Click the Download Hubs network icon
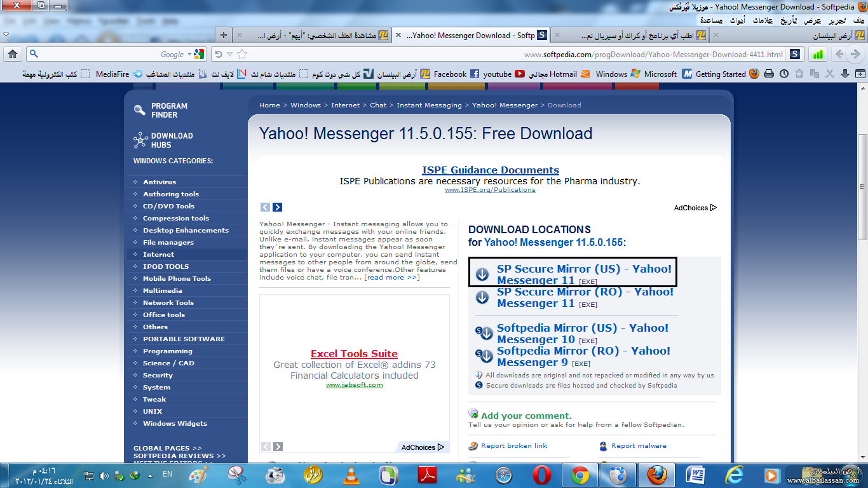The image size is (868, 488). pyautogui.click(x=140, y=140)
